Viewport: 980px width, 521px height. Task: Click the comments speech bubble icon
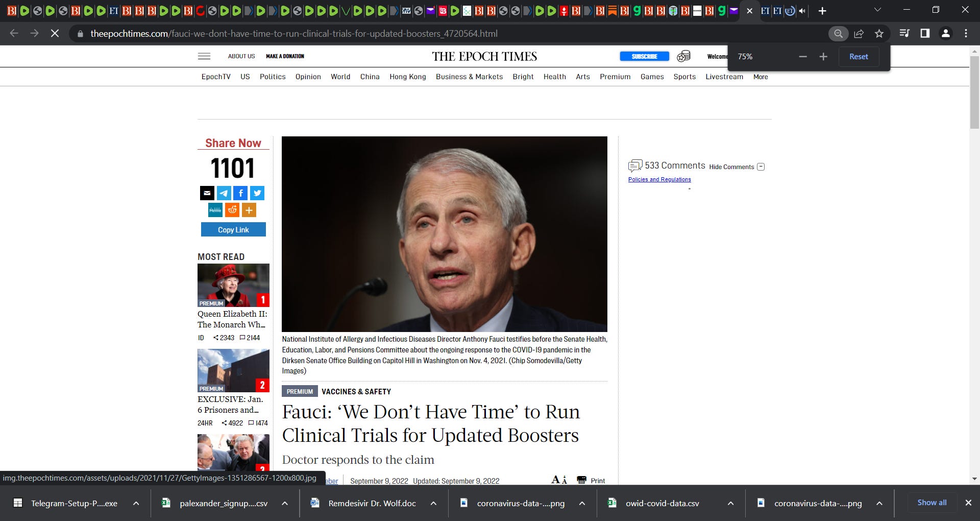click(x=635, y=165)
